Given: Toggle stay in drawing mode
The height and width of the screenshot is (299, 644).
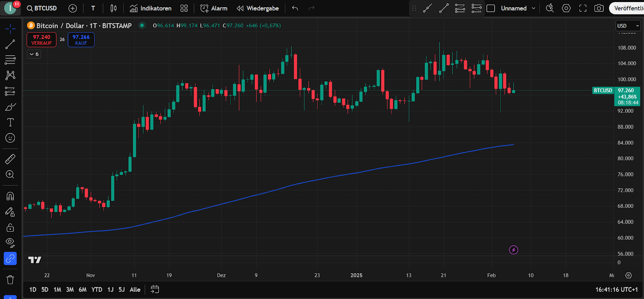Looking at the screenshot, I should coord(10,212).
